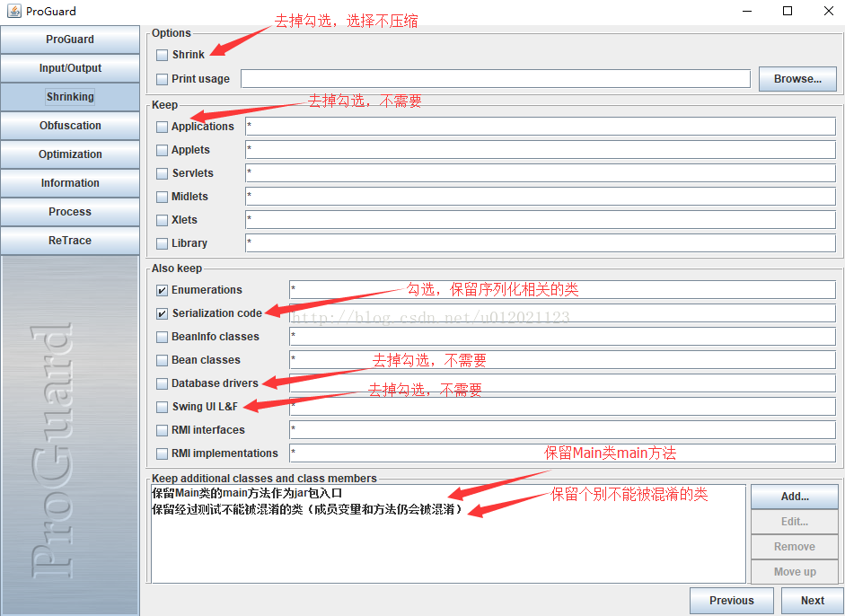Click the Move up button
Image resolution: width=845 pixels, height=616 pixels.
tap(795, 572)
